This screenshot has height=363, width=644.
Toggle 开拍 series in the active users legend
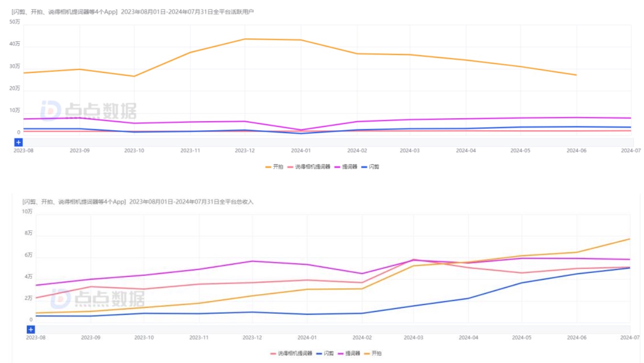(274, 167)
